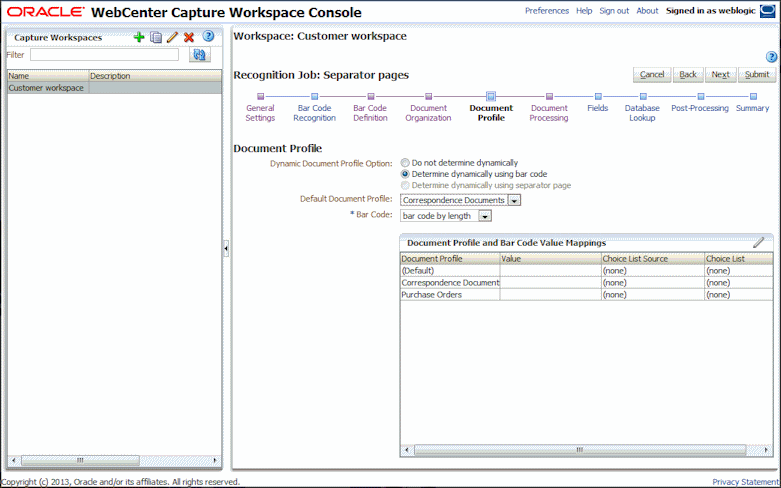Refresh the workspace filter results
Viewport: 781px width, 488px height.
pyautogui.click(x=200, y=55)
